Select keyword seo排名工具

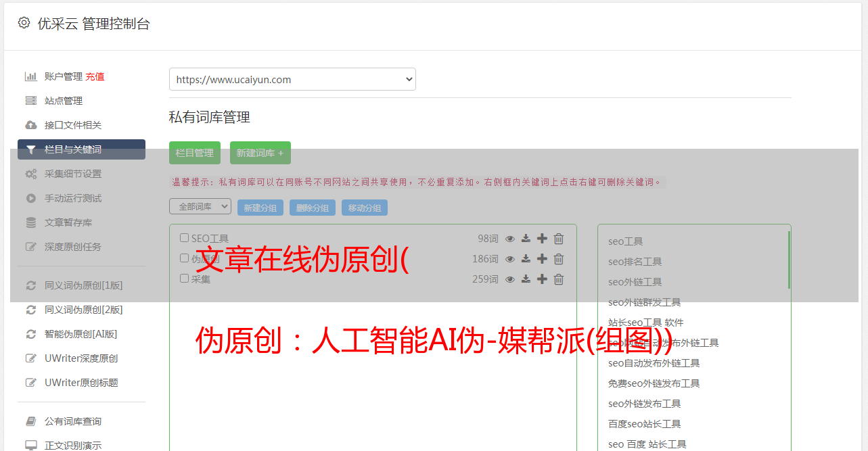[635, 262]
